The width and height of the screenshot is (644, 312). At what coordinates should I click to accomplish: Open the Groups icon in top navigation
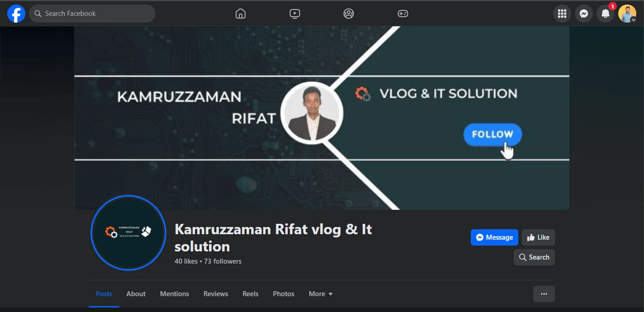click(348, 14)
